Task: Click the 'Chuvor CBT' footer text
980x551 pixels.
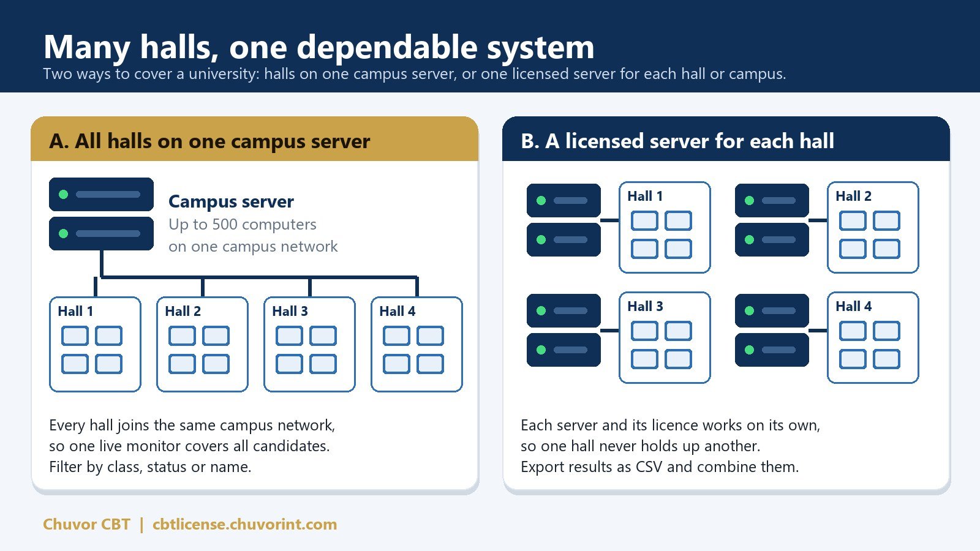Action: (86, 525)
